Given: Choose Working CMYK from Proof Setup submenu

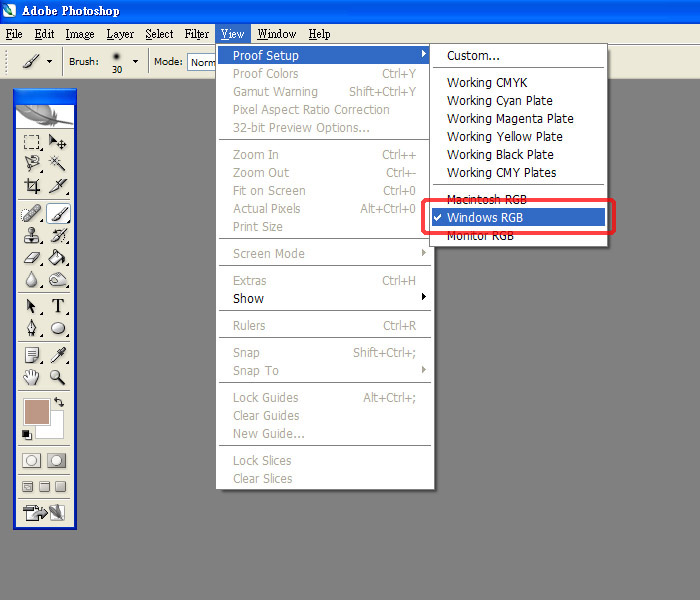Looking at the screenshot, I should (x=486, y=83).
